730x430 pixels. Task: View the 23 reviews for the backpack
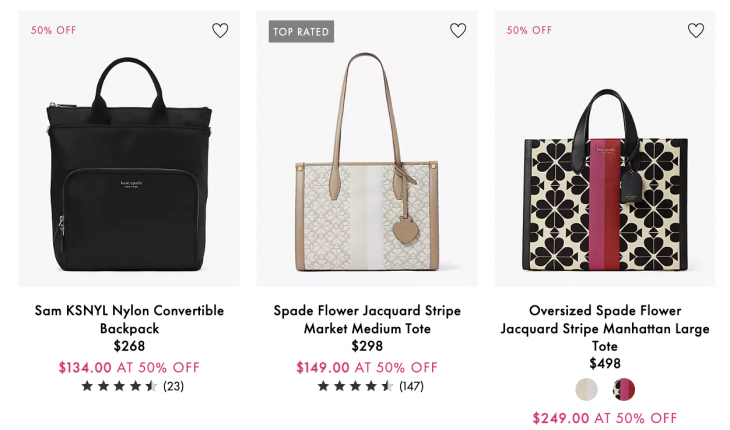coord(173,386)
